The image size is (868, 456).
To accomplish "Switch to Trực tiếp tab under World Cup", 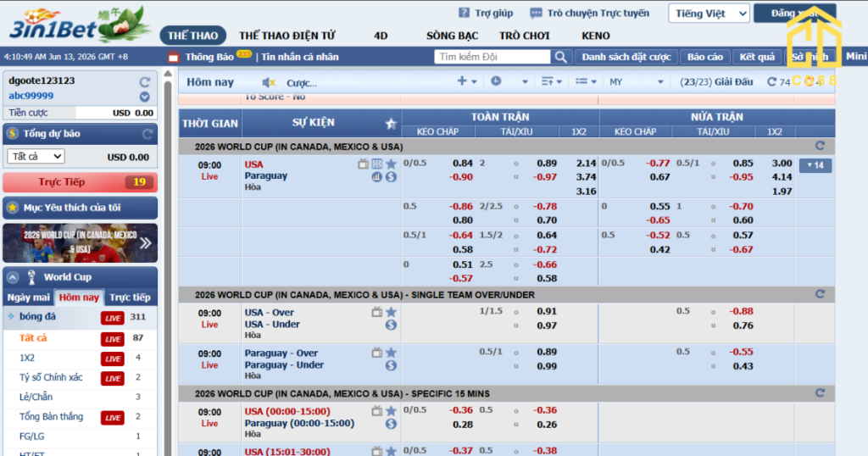I will (x=130, y=298).
